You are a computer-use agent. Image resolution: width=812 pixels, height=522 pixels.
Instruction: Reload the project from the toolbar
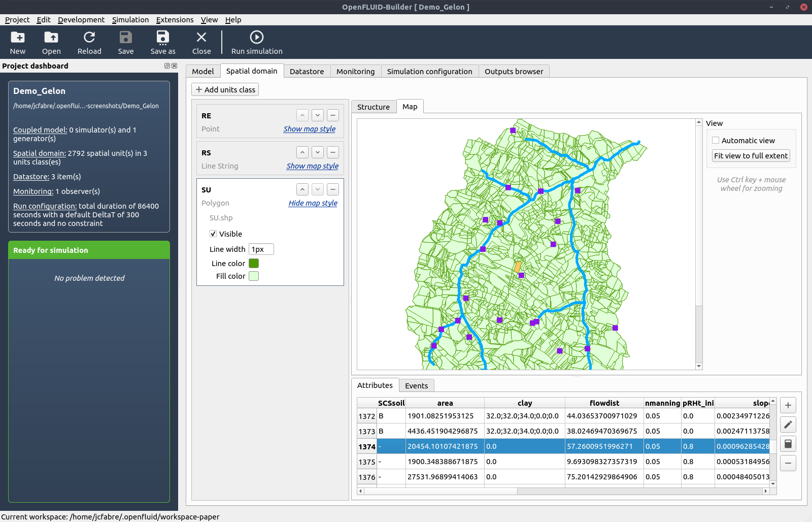(89, 37)
